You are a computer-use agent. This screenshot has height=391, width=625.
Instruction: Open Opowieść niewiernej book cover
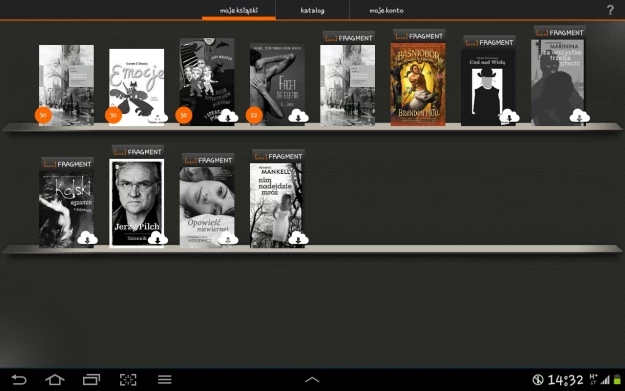pyautogui.click(x=207, y=207)
